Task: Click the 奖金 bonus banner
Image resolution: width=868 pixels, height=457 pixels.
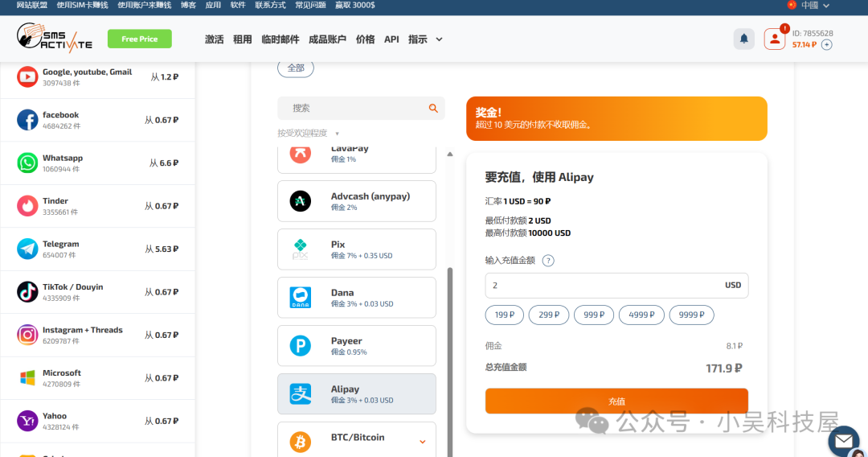Action: click(x=616, y=118)
